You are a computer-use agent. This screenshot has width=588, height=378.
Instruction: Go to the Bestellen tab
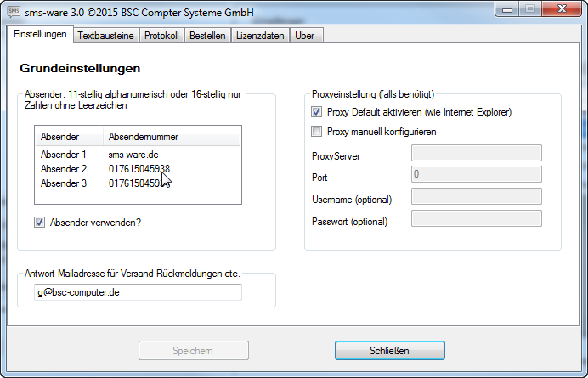coord(207,36)
